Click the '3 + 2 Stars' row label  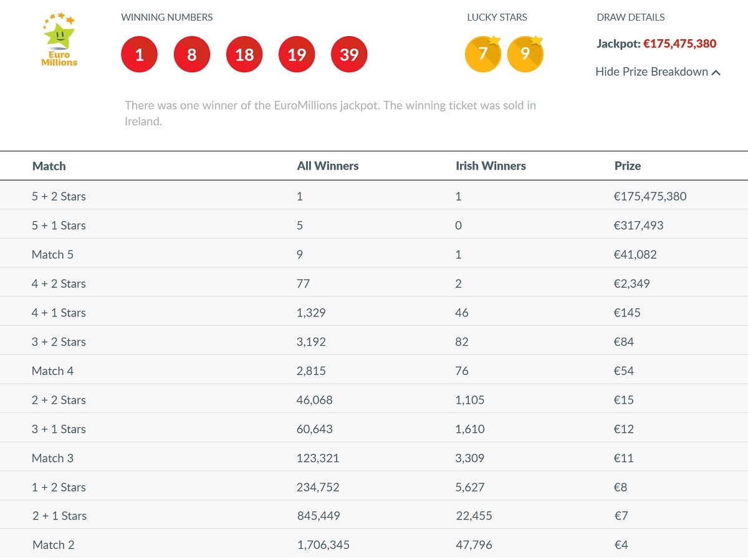[x=59, y=341]
